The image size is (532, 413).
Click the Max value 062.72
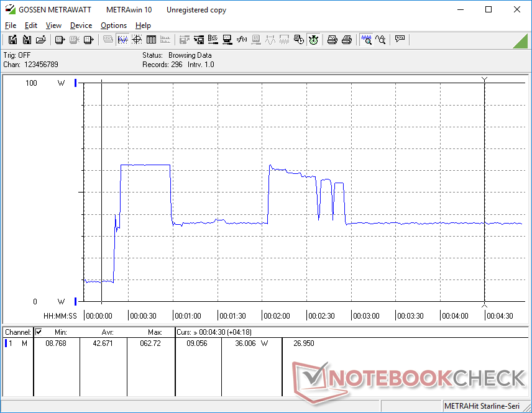[150, 343]
